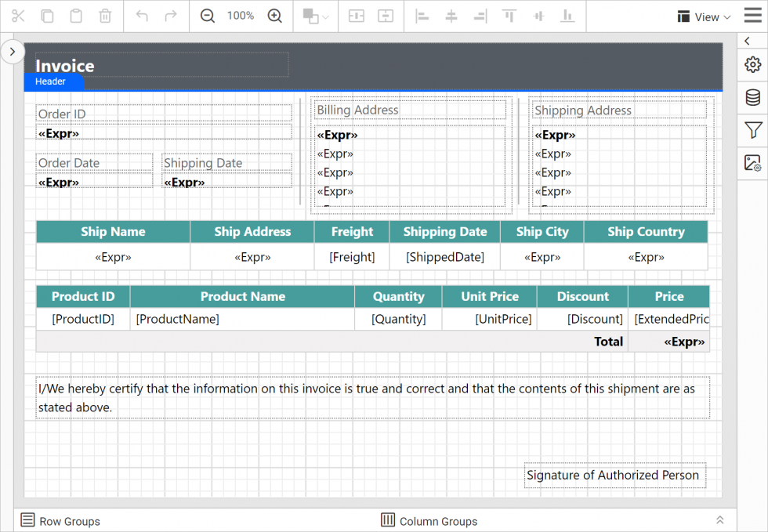768x532 pixels.
Task: Select the Header section tab
Action: pyautogui.click(x=54, y=81)
